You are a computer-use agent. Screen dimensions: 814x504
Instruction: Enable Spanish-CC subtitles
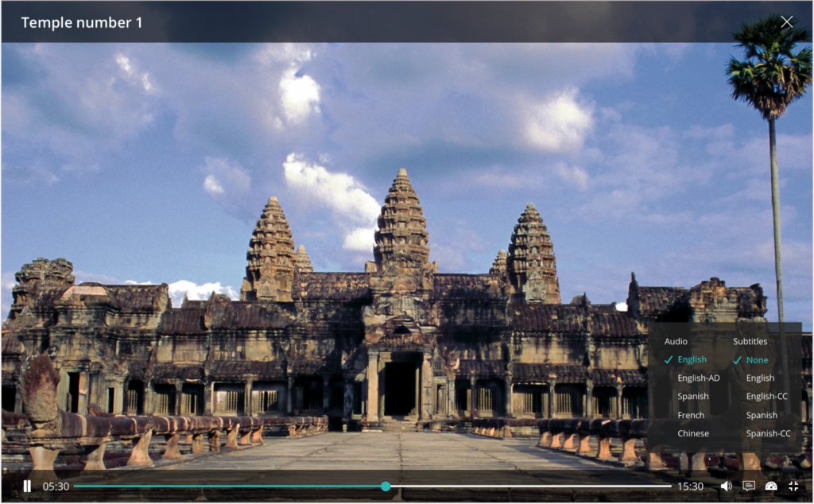coord(769,433)
